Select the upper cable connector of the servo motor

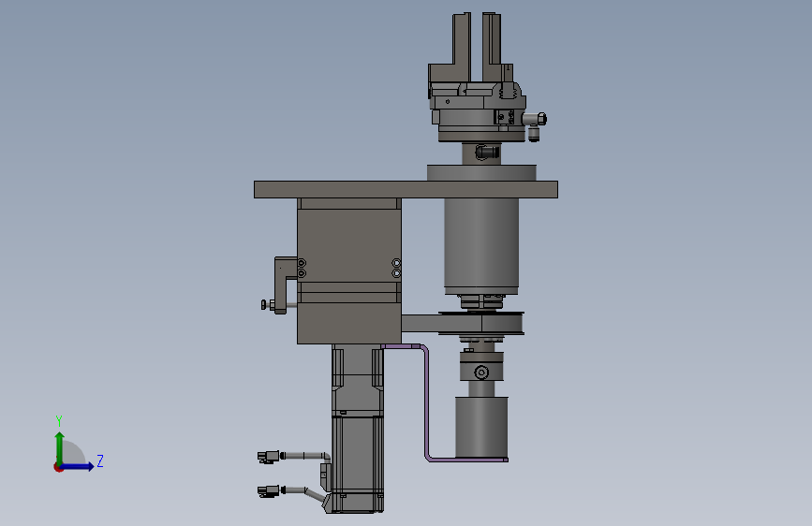pyautogui.click(x=270, y=457)
